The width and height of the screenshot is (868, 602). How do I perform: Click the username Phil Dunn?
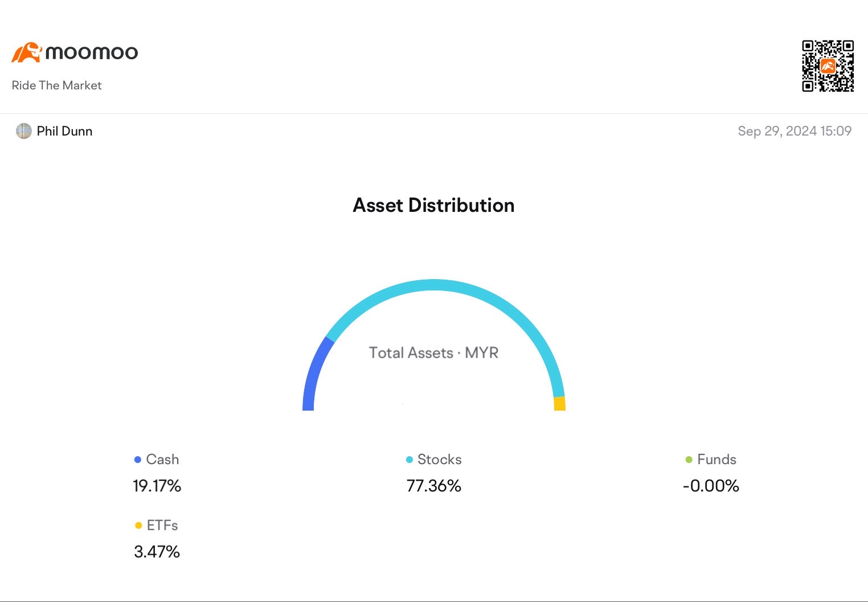(64, 131)
